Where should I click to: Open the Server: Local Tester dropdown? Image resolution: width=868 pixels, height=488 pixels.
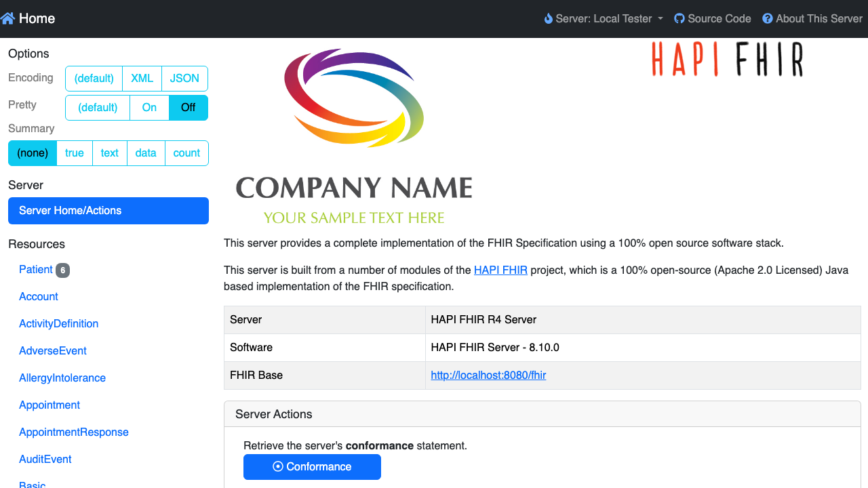pos(604,19)
